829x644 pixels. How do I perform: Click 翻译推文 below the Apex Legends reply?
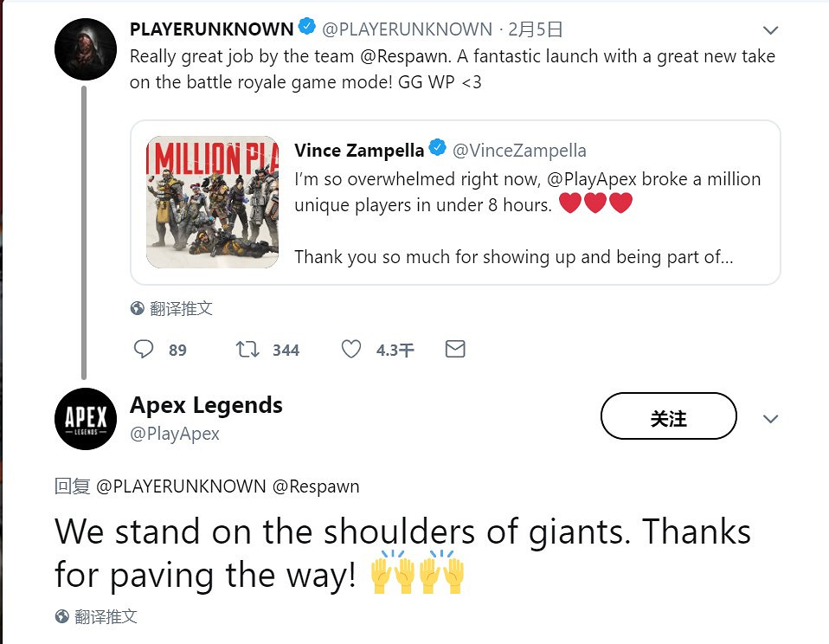(106, 616)
